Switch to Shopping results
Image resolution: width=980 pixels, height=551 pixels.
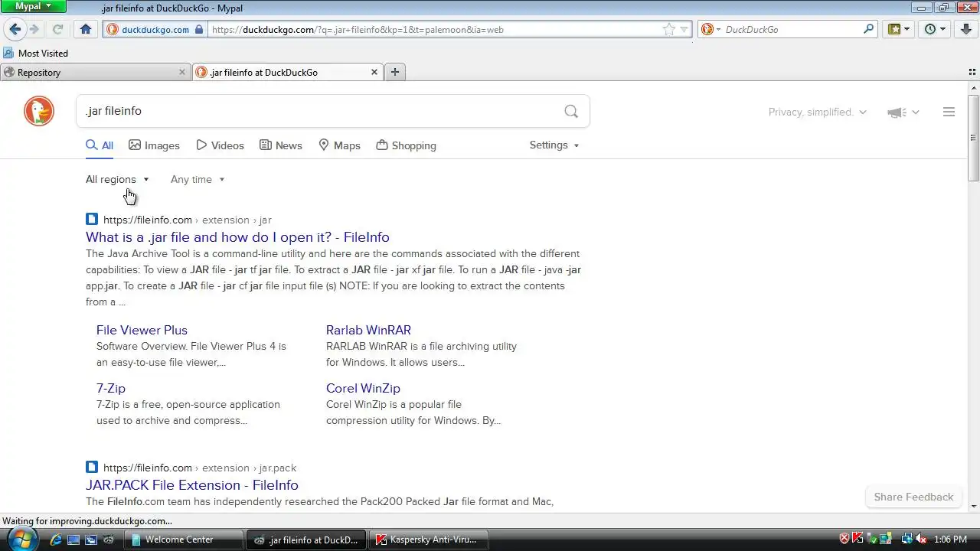pyautogui.click(x=407, y=145)
